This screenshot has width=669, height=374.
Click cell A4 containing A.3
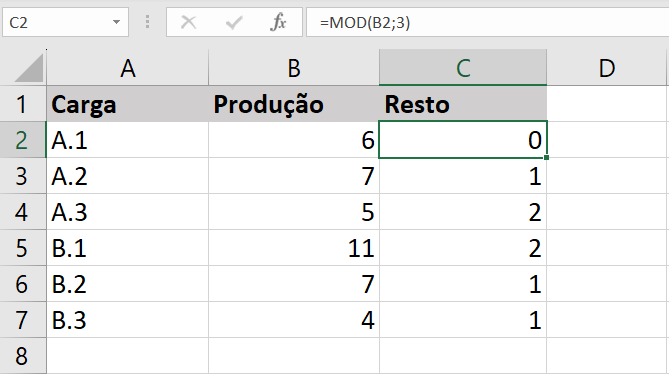point(128,212)
